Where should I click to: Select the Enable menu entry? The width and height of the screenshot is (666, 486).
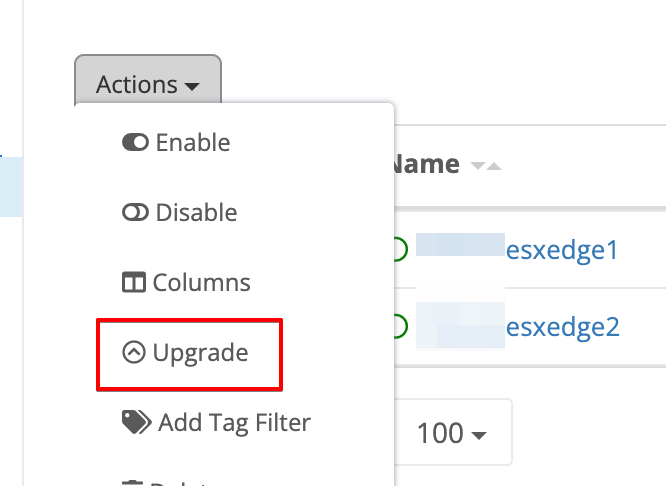pos(193,143)
